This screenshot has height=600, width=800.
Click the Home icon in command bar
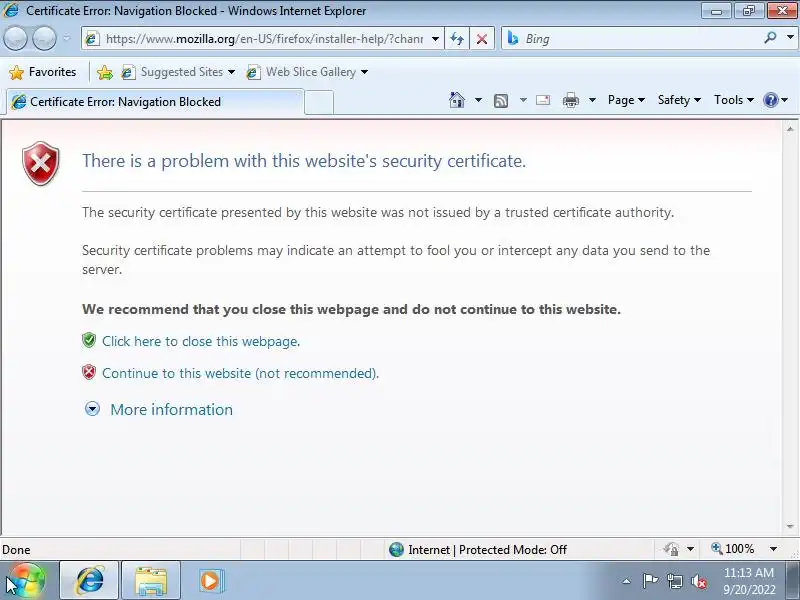point(457,100)
